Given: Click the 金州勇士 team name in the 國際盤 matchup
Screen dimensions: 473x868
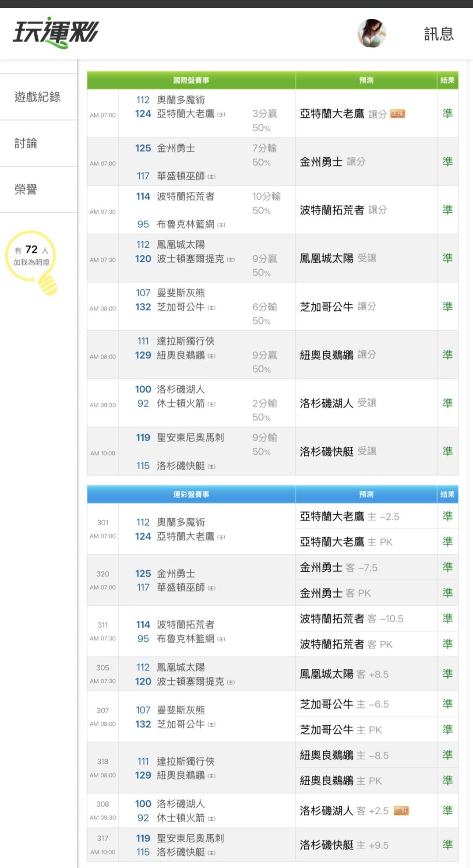Looking at the screenshot, I should click(176, 148).
